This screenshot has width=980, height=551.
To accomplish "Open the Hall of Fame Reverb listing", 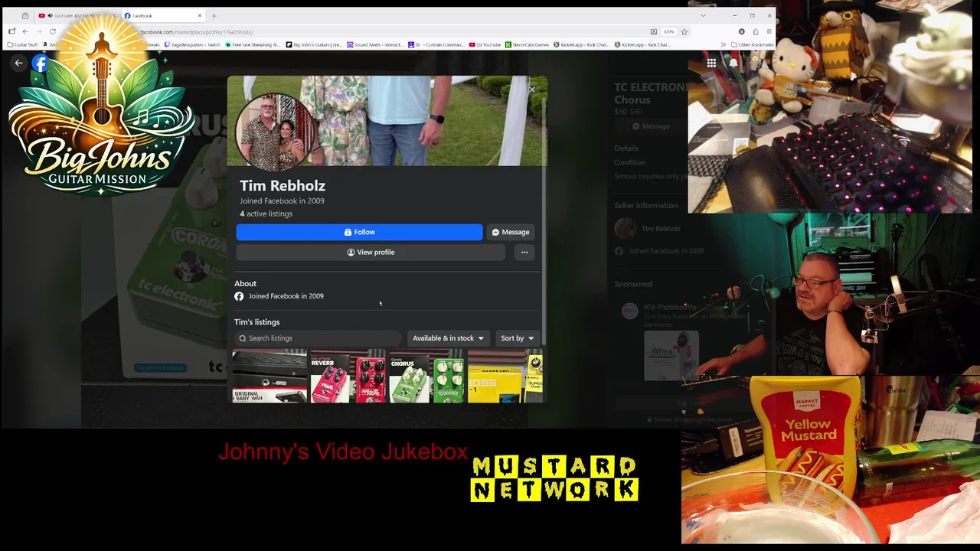I will point(348,377).
